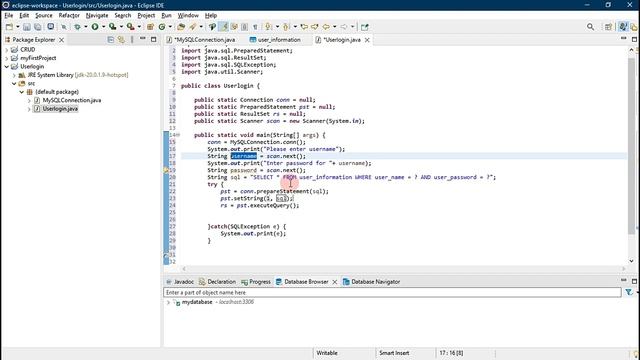
Task: Open the Coverage dropdown arrow
Action: [121, 27]
